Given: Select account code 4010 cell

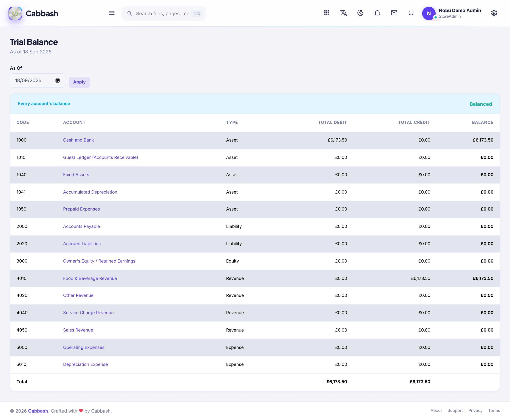Looking at the screenshot, I should click(22, 278).
